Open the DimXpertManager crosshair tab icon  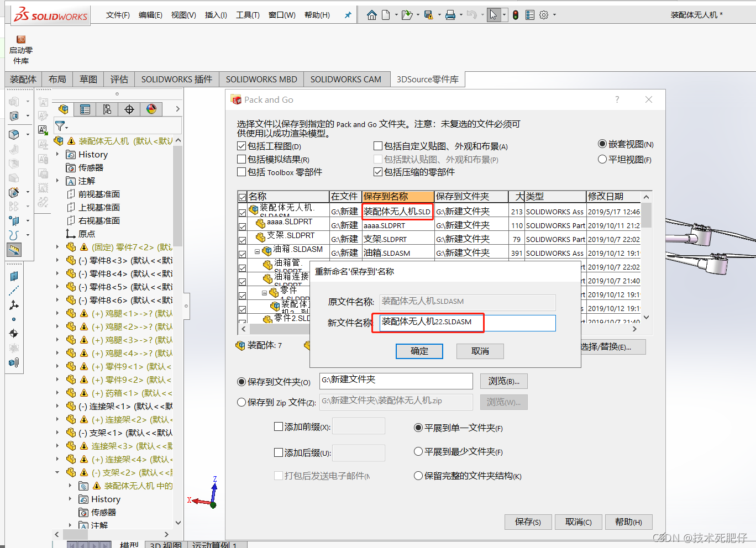[129, 109]
